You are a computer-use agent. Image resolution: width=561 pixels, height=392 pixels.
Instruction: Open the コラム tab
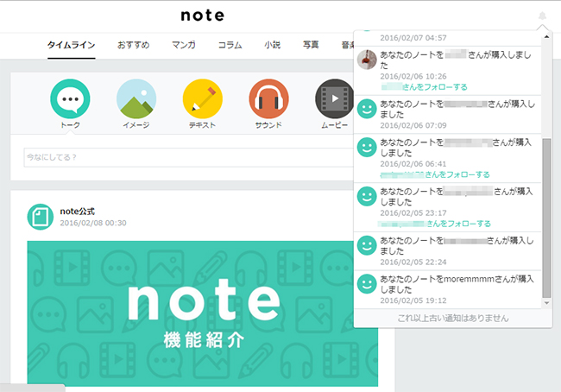230,45
